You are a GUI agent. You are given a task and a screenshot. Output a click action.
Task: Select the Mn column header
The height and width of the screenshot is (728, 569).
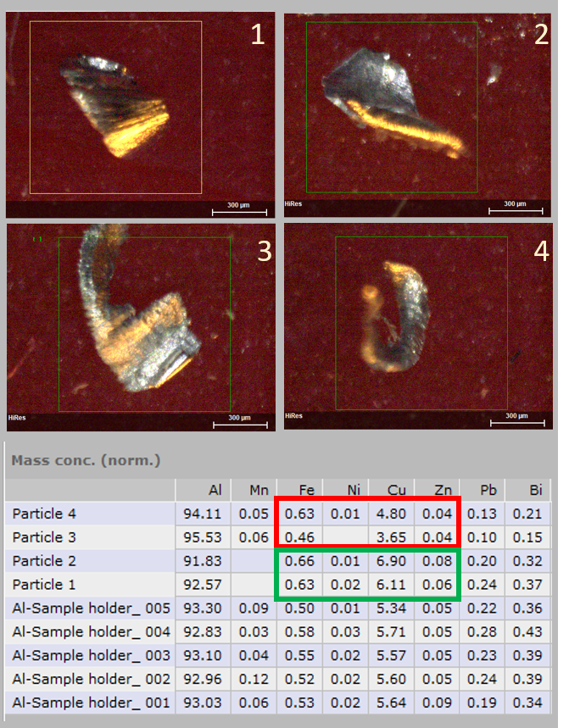coord(259,490)
